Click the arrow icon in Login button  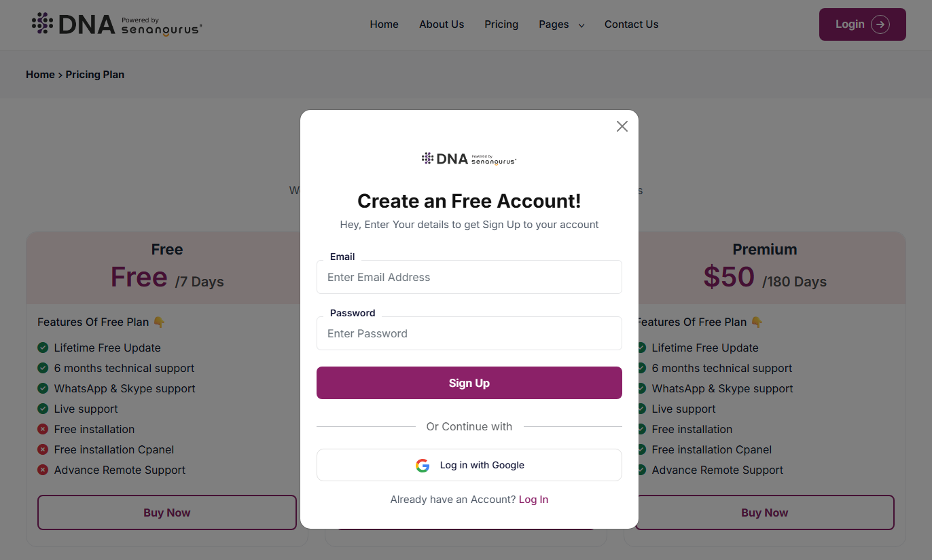pyautogui.click(x=880, y=24)
